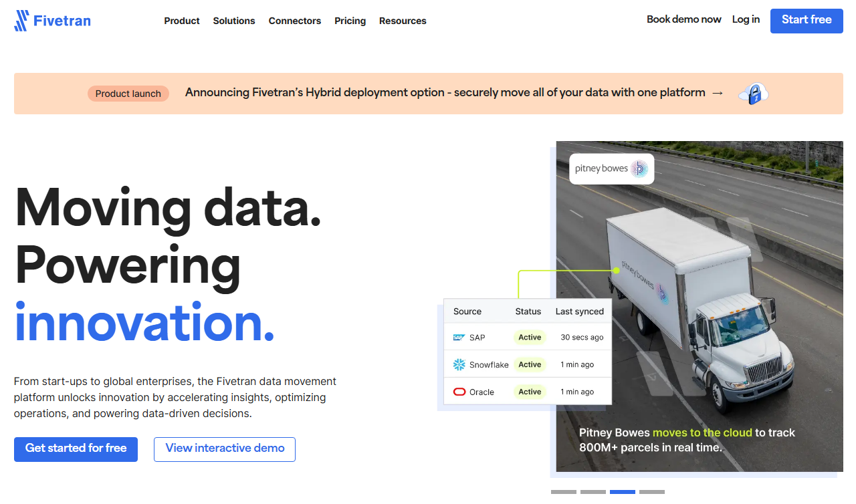Open the Product menu
Image resolution: width=856 pixels, height=504 pixels.
(182, 21)
